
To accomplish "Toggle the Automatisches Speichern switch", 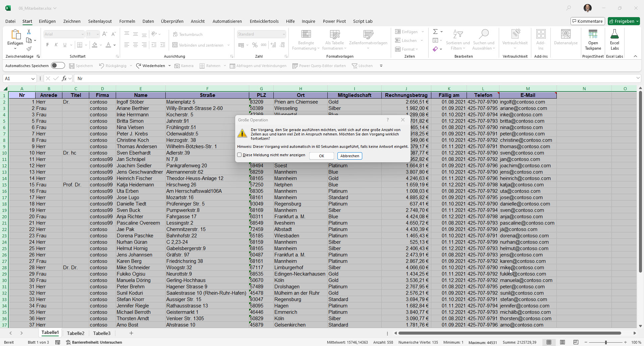I will coord(58,66).
